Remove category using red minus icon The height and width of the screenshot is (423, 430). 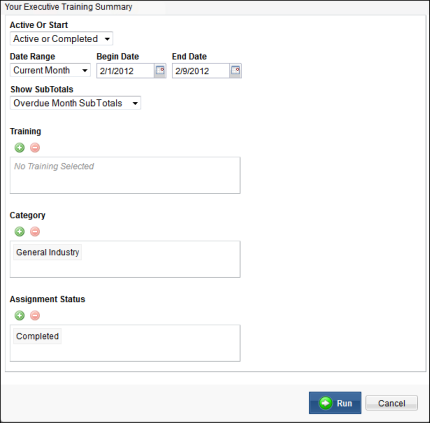(35, 231)
